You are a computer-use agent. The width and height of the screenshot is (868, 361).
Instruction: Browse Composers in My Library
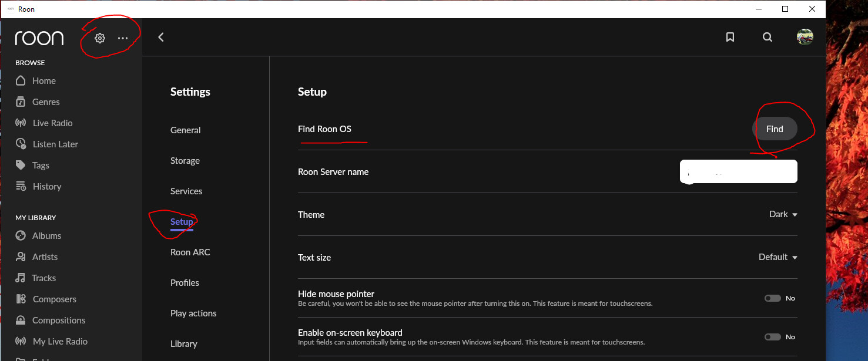coord(55,299)
